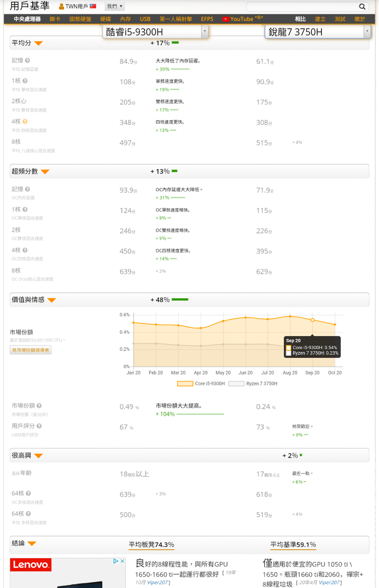The height and width of the screenshot is (588, 379).
Task: Click help icon beside 64核 平均多核混合速度
Action: point(28,514)
